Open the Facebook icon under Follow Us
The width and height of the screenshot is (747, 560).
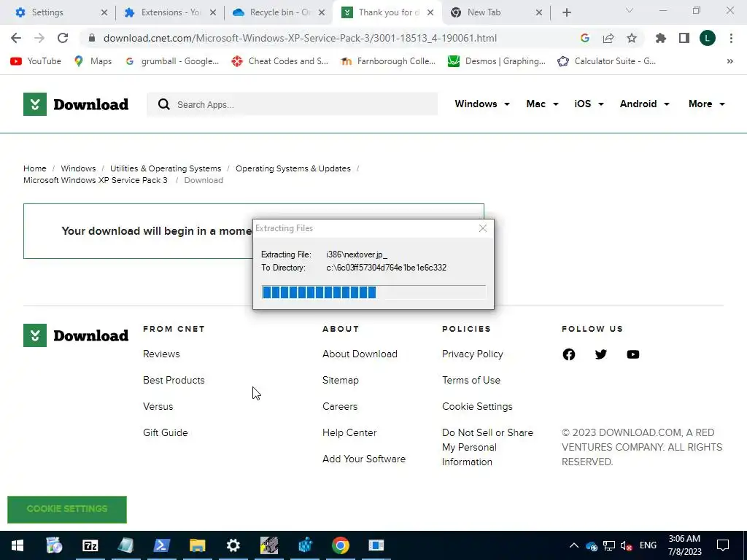point(569,354)
